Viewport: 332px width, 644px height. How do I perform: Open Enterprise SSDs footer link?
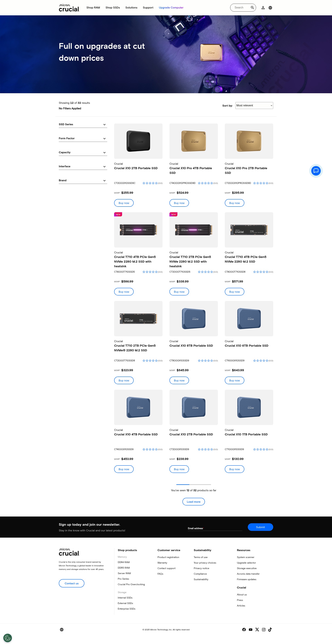(127, 609)
